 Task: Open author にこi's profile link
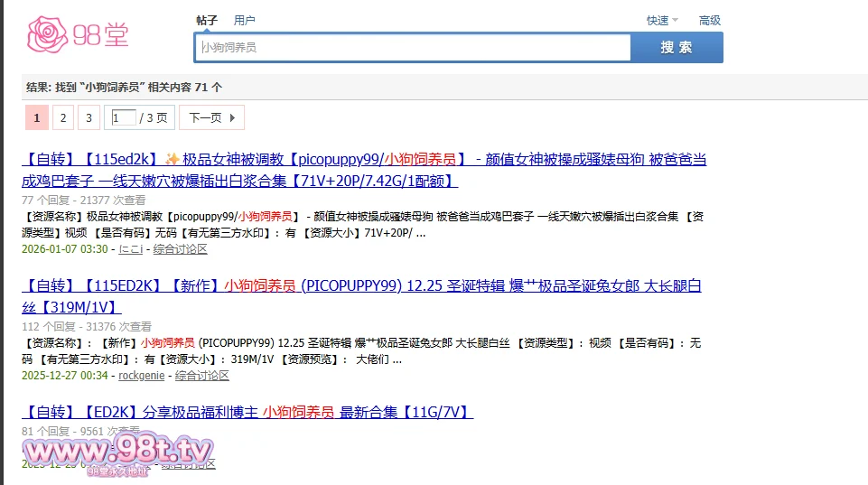(x=130, y=248)
